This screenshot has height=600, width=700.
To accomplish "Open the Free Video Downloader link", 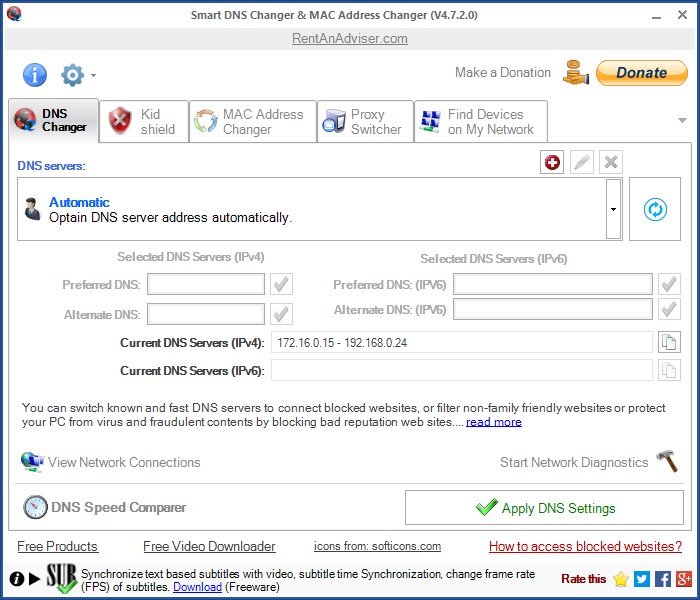I will coord(209,546).
